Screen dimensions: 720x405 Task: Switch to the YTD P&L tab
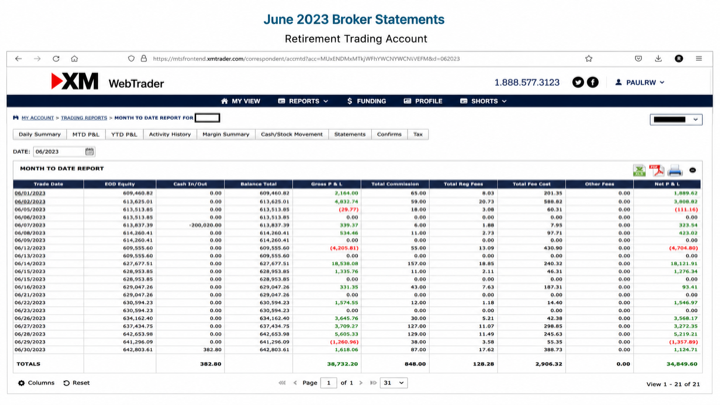pos(124,135)
